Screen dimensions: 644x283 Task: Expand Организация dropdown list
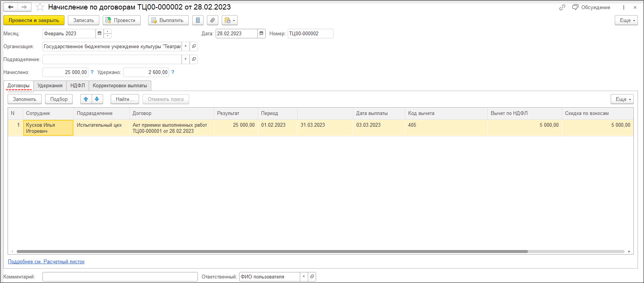point(185,46)
